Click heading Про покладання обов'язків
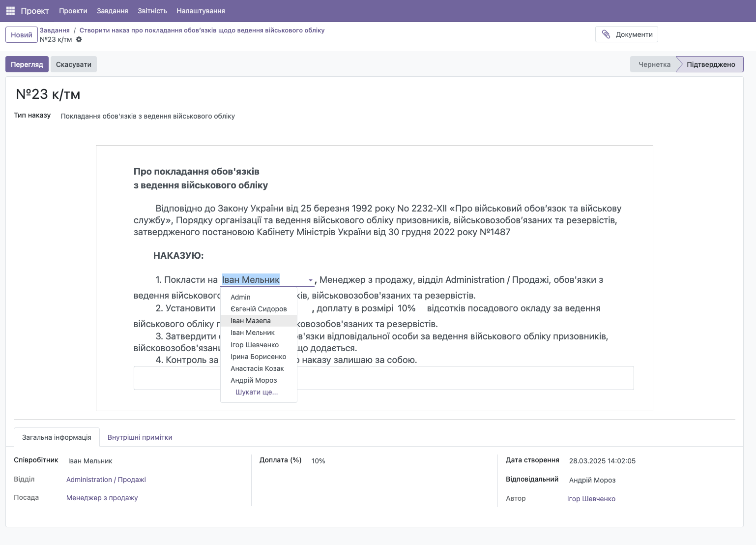 coord(197,172)
